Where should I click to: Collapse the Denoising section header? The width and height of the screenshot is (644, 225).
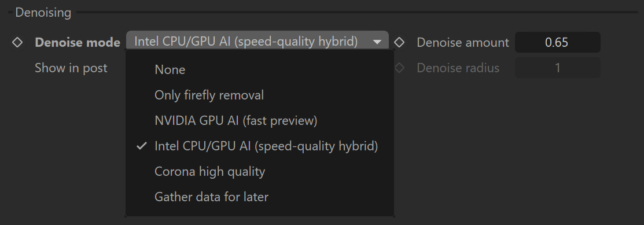coord(43,13)
